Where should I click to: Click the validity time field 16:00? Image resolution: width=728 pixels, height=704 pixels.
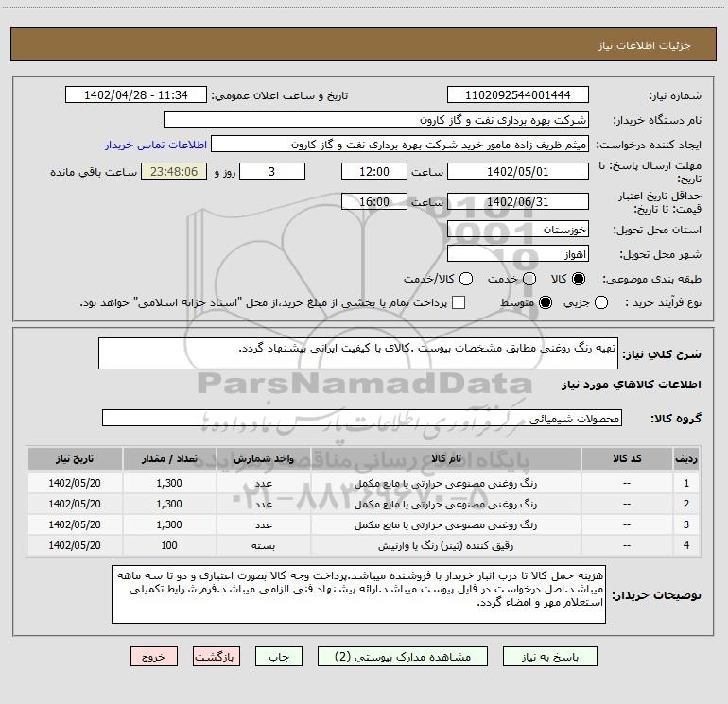[374, 201]
